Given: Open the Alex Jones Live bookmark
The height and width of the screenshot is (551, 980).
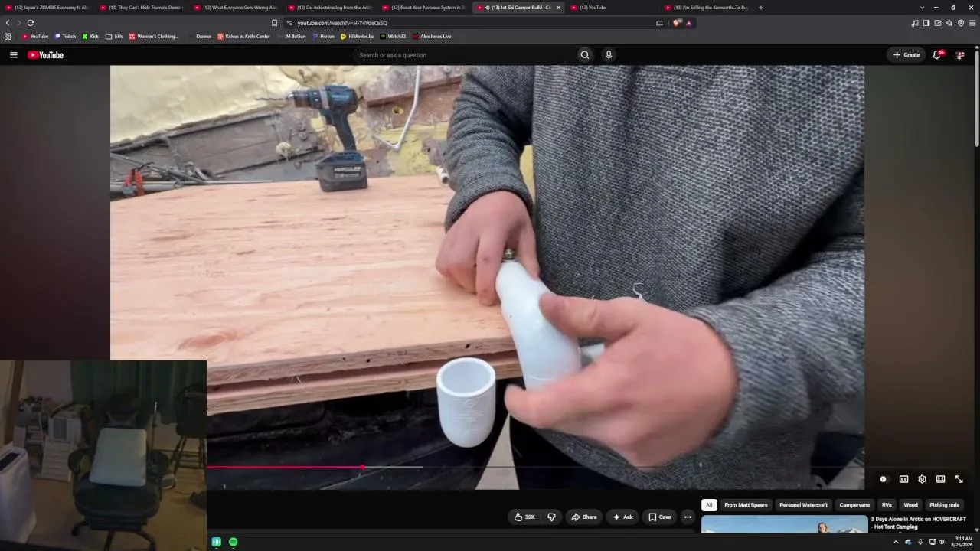Looking at the screenshot, I should (432, 36).
